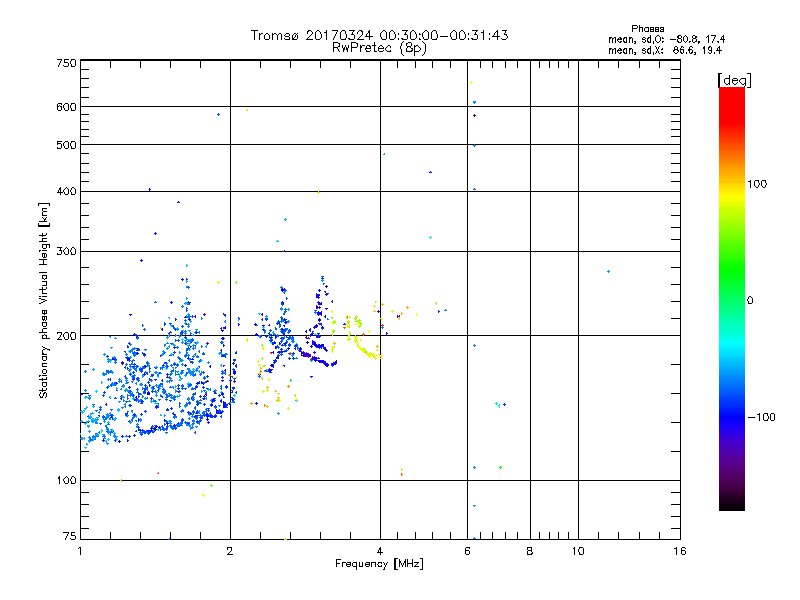Image resolution: width=800 pixels, height=600 pixels.
Task: Click the 'mean, sd,X: 86.6, 19.4' statistic
Action: [665, 50]
